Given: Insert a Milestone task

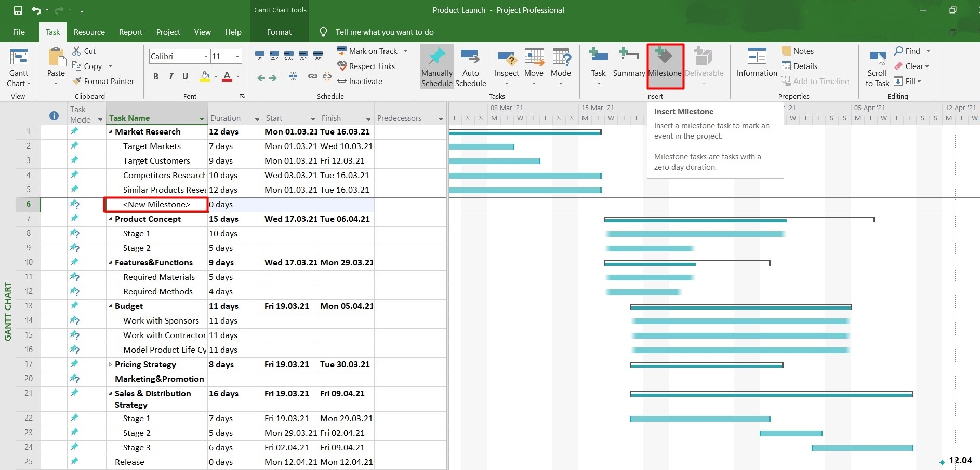Looking at the screenshot, I should coord(665,65).
